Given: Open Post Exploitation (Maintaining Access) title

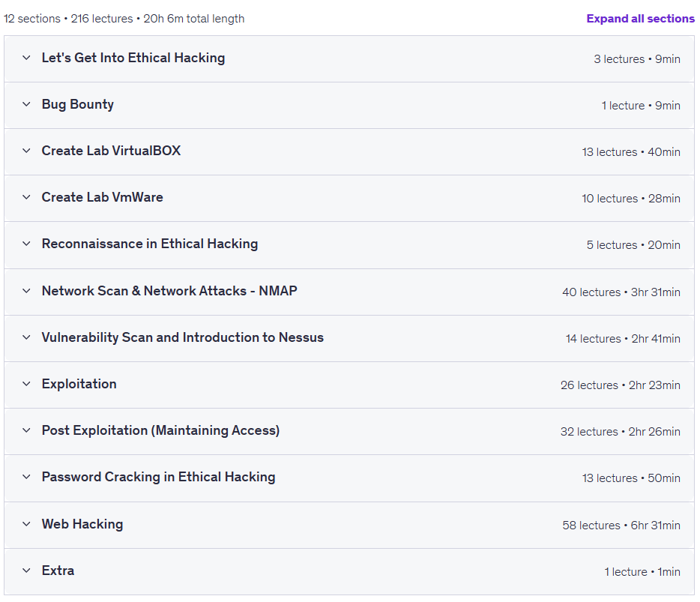Looking at the screenshot, I should point(160,430).
